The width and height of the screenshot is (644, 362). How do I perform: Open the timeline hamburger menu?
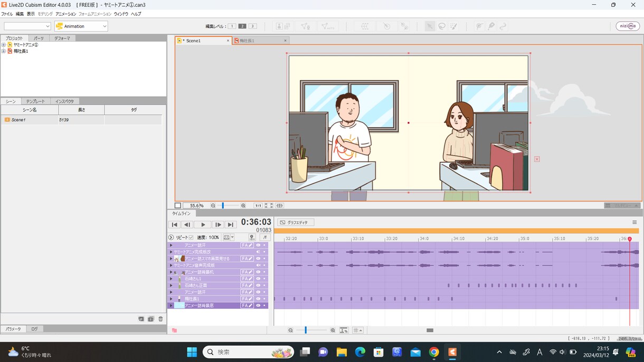point(634,223)
